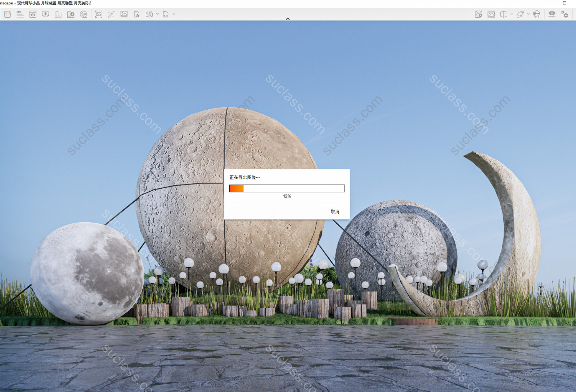Expand the EXE export dropdown arrow
Viewport: 576px width, 392px height.
click(x=174, y=14)
